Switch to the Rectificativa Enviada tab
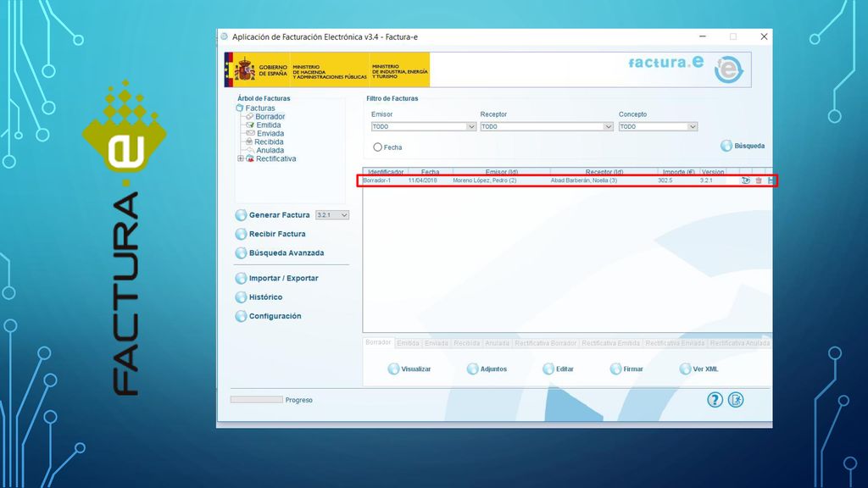This screenshot has height=488, width=868. 675,343
